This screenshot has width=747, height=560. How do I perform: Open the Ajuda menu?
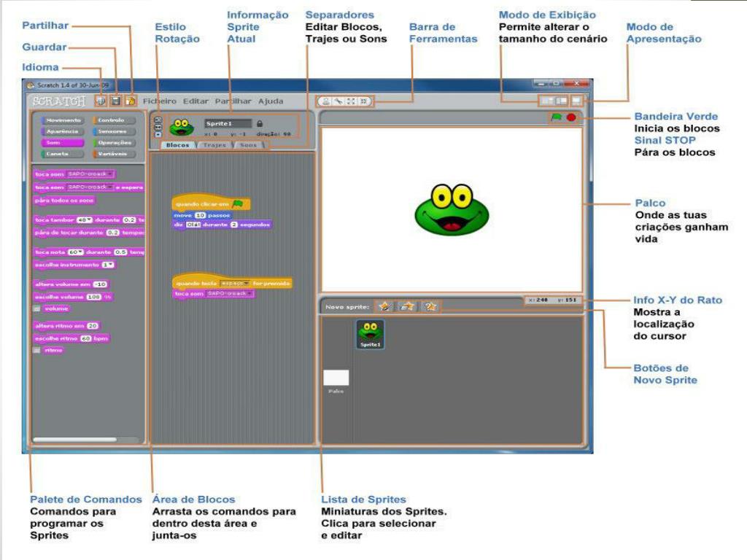pos(271,101)
